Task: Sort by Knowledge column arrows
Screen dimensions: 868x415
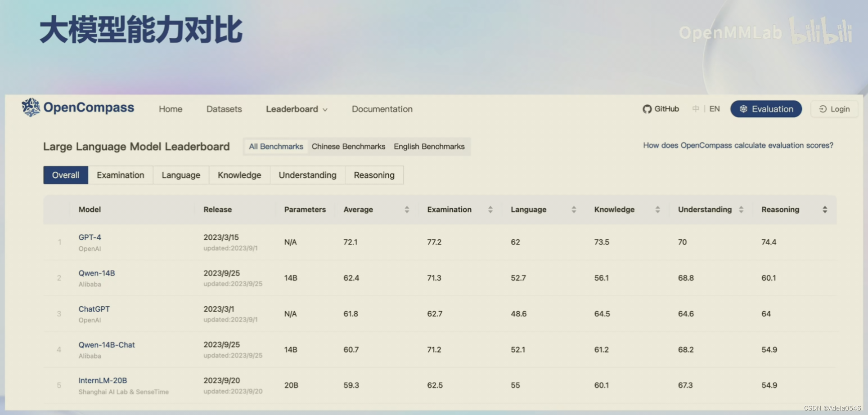Action: click(657, 210)
